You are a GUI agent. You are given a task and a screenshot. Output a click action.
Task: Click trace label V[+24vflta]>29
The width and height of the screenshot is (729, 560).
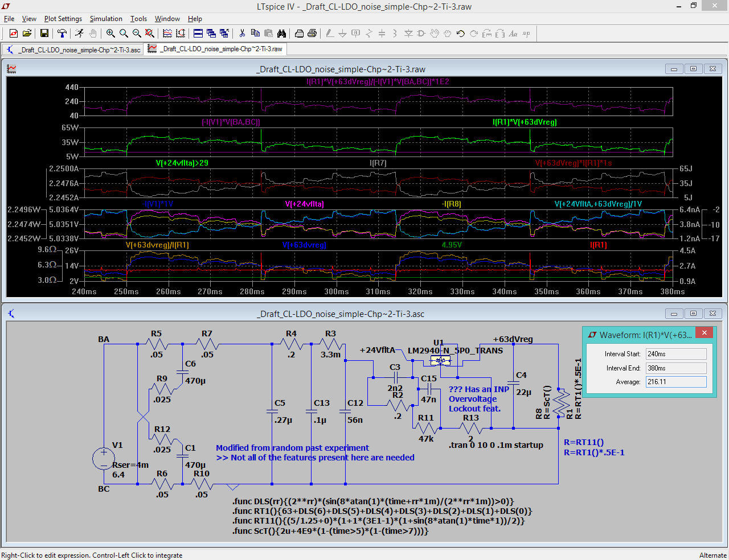pyautogui.click(x=182, y=163)
